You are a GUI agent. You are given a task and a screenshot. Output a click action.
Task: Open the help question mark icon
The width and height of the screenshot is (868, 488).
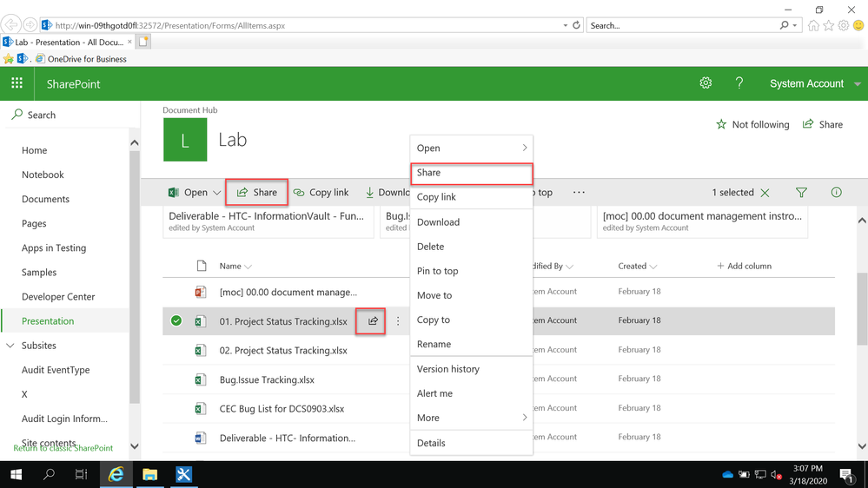coord(739,83)
